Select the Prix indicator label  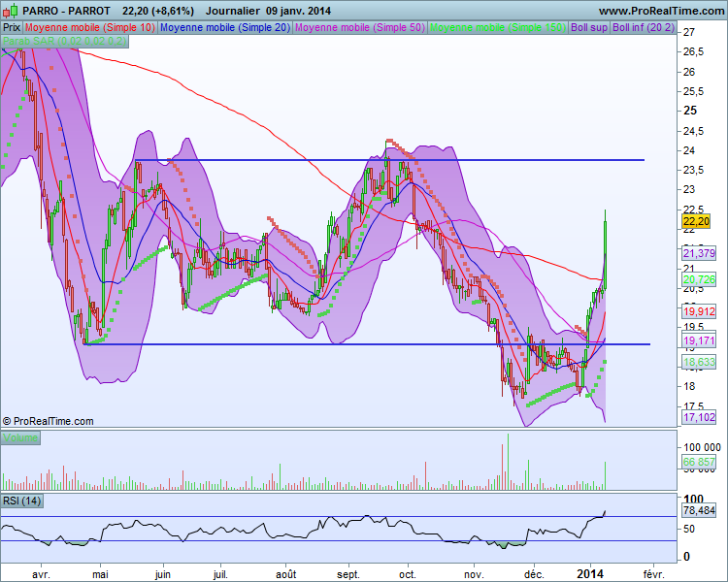[12, 27]
